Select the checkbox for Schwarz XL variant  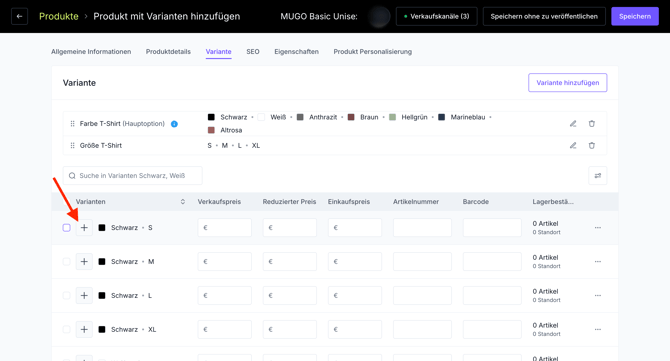pyautogui.click(x=66, y=329)
